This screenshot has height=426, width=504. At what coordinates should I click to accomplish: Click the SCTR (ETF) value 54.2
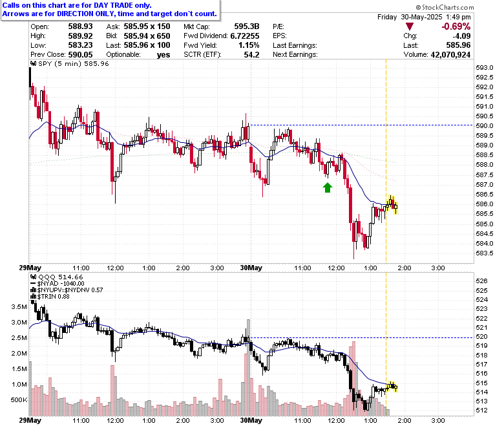tap(251, 55)
